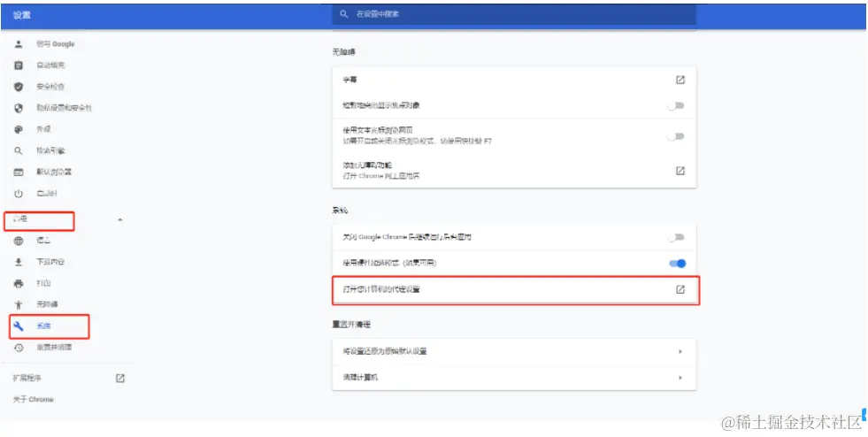The height and width of the screenshot is (437, 868).
Task: Open Languages via the globe icon
Action: tap(19, 241)
